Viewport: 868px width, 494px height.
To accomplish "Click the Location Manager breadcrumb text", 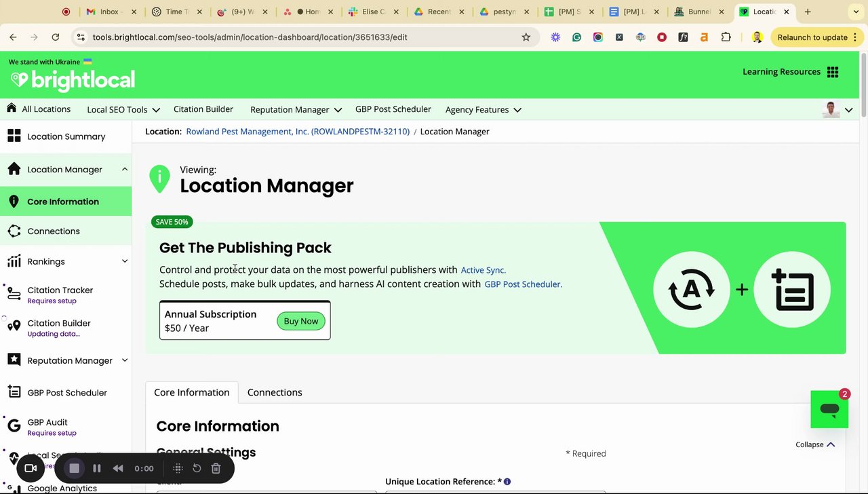I will pos(454,132).
